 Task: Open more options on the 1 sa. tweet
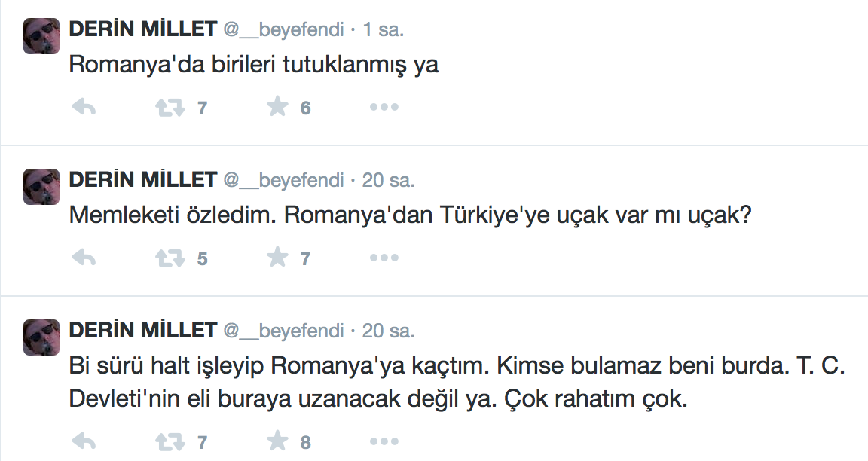point(384,108)
